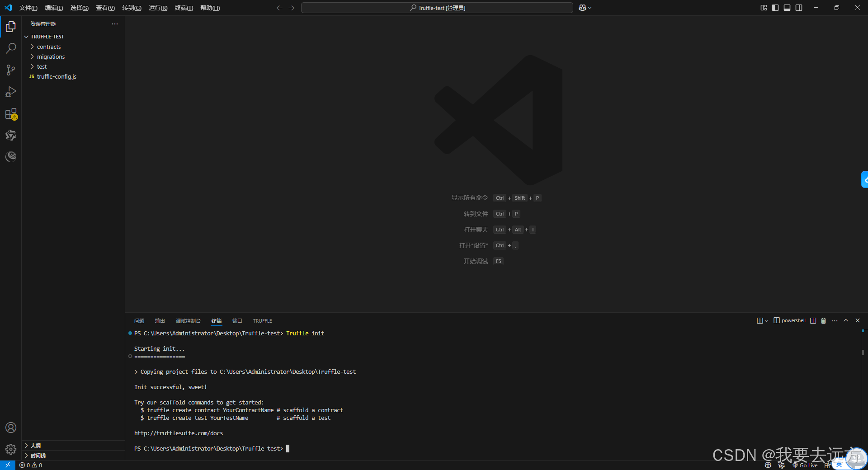Open the Terminal menu (终端)
The image size is (868, 470).
tap(184, 8)
